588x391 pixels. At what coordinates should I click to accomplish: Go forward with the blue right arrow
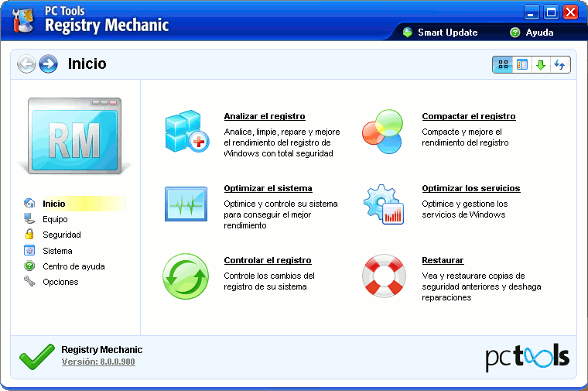click(49, 63)
